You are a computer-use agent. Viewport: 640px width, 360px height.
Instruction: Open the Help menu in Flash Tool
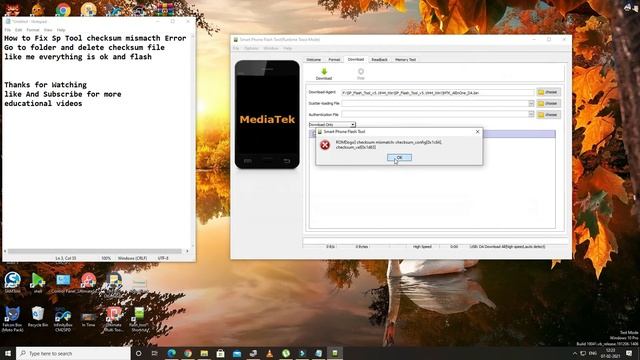(288, 48)
